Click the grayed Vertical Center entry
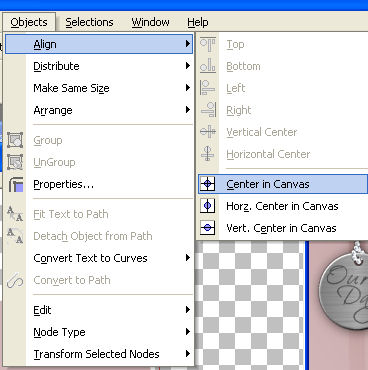This screenshot has height=370, width=368. [283, 132]
